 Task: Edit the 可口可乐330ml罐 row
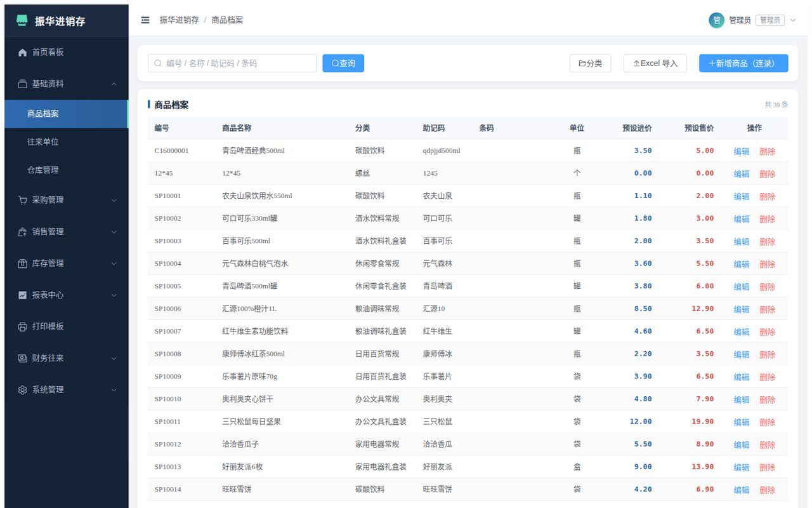click(742, 219)
